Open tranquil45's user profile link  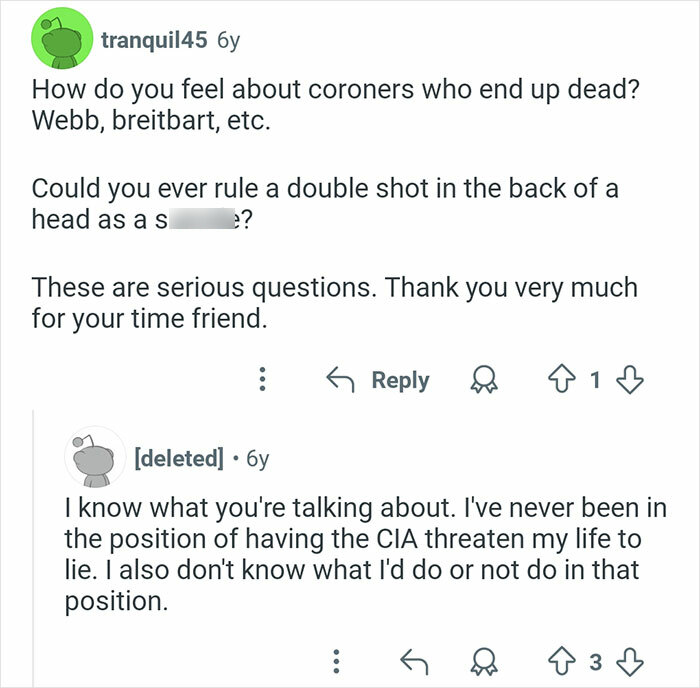tap(154, 40)
